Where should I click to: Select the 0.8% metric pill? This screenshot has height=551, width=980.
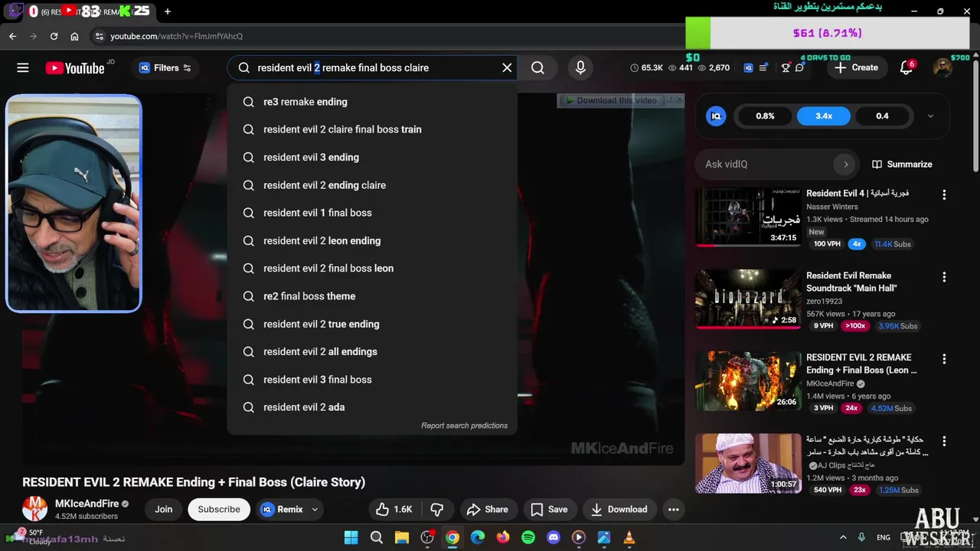pyautogui.click(x=765, y=116)
